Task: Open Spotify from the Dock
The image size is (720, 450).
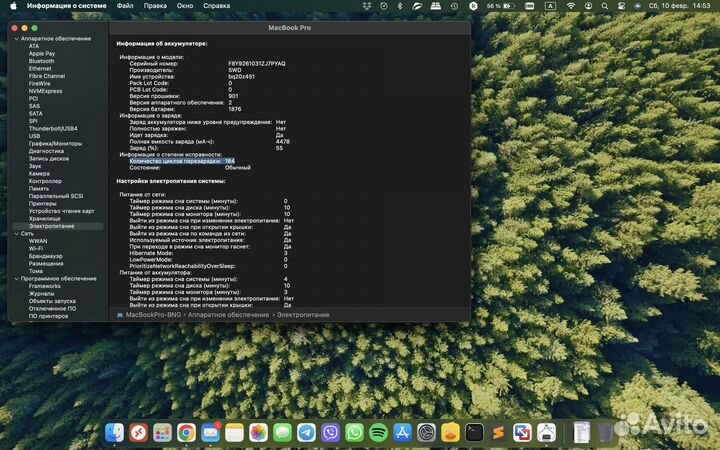Action: tap(378, 433)
